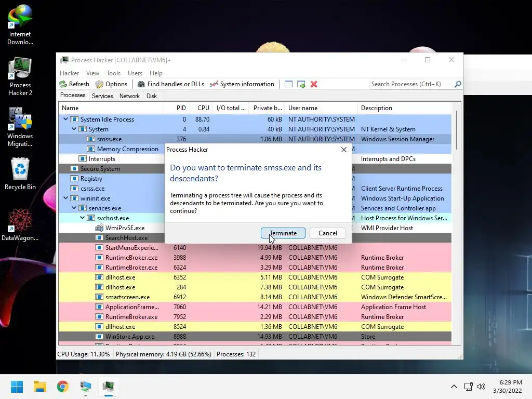Open the Users menu
Screen dimensions: 532x399
click(135, 73)
